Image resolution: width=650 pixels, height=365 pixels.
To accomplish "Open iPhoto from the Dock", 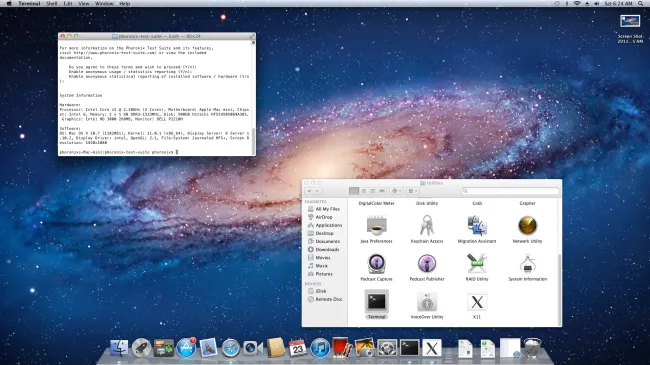I will click(365, 348).
